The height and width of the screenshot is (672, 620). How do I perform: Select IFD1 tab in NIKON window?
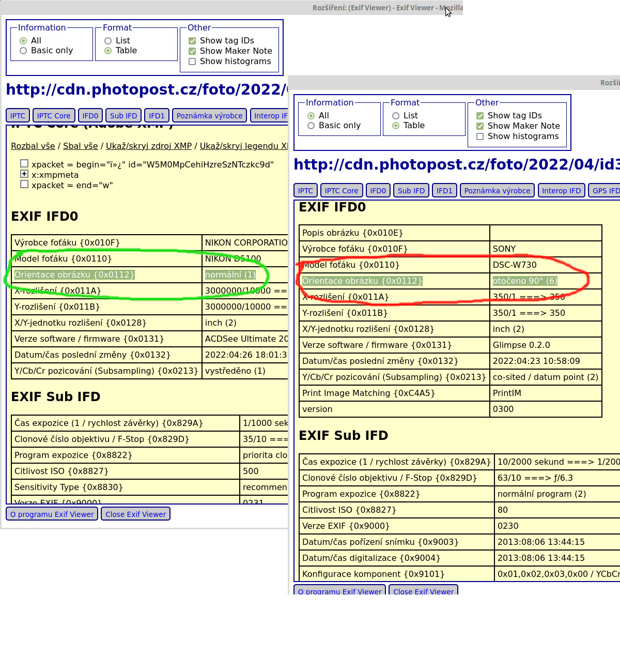coord(157,116)
